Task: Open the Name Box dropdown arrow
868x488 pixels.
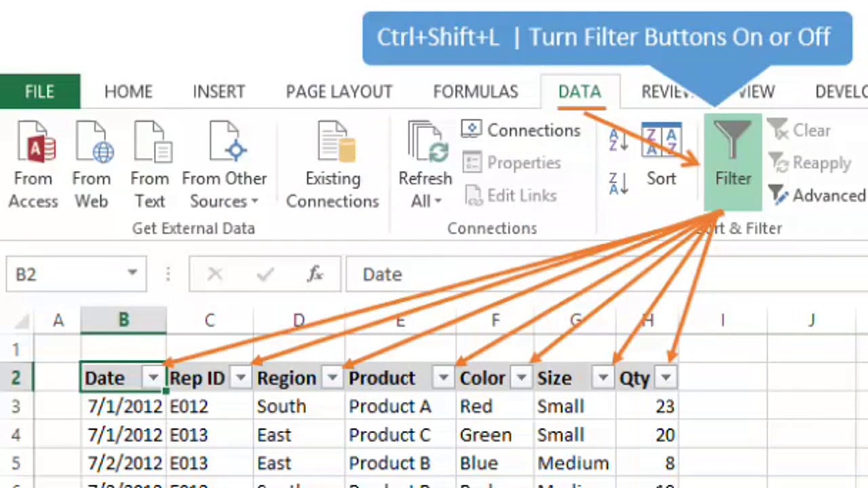Action: pyautogui.click(x=132, y=274)
